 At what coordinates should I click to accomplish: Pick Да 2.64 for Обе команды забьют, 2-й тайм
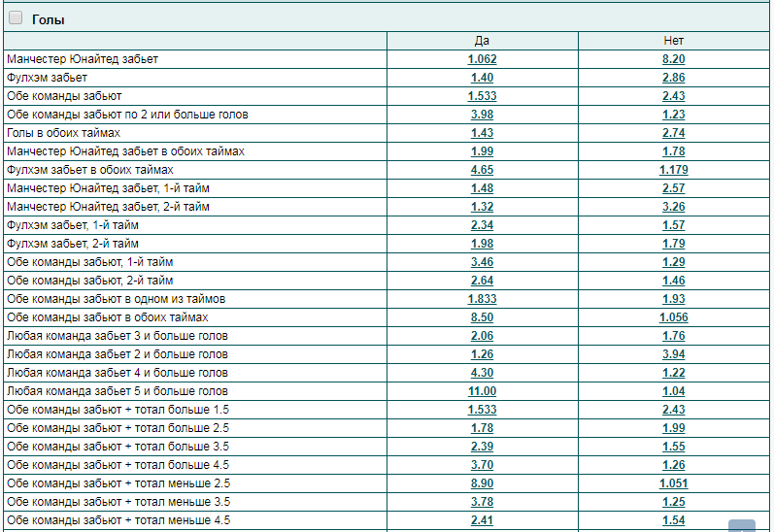pos(482,281)
